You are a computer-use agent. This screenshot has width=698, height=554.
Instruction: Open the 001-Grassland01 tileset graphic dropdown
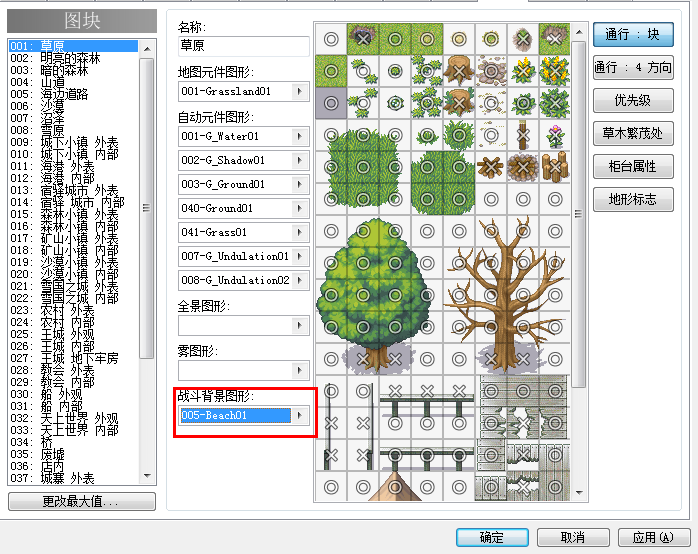click(300, 91)
